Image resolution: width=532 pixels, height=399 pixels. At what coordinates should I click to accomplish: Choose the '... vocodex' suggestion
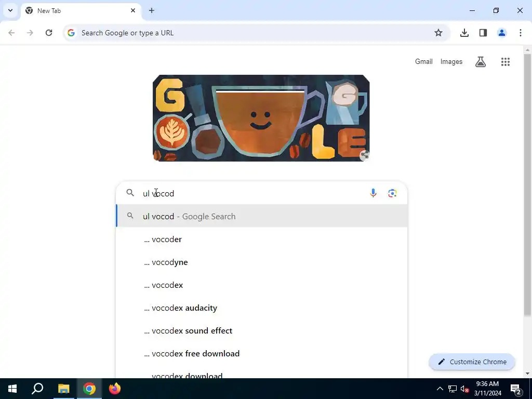262,285
